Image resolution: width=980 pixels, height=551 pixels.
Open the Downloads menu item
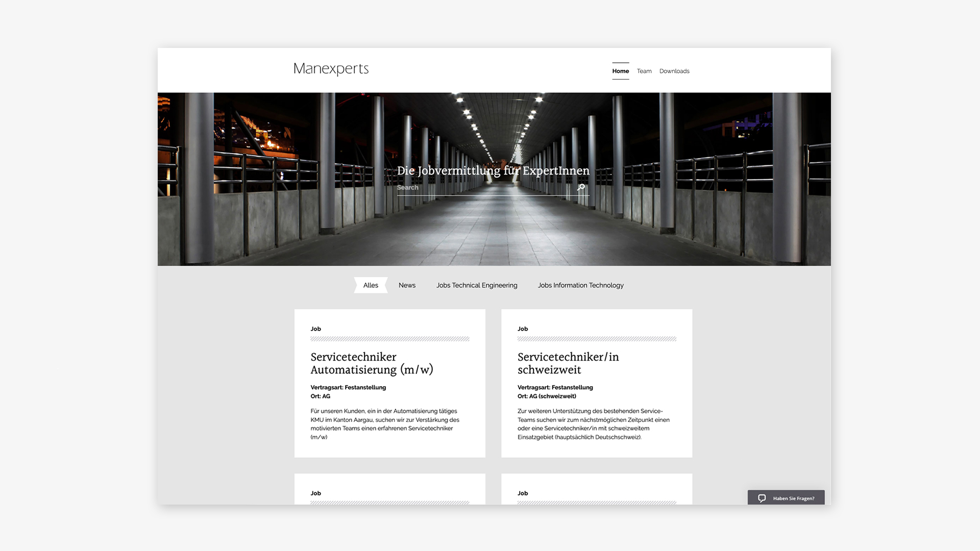[x=674, y=71]
